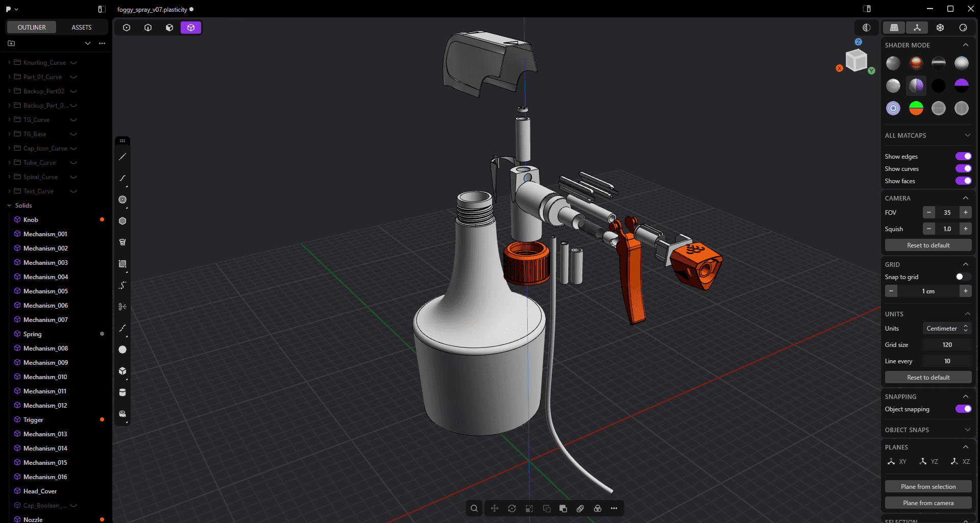Screen dimensions: 980x523
Task: Select the Line tool in the left toolbar
Action: (122, 157)
